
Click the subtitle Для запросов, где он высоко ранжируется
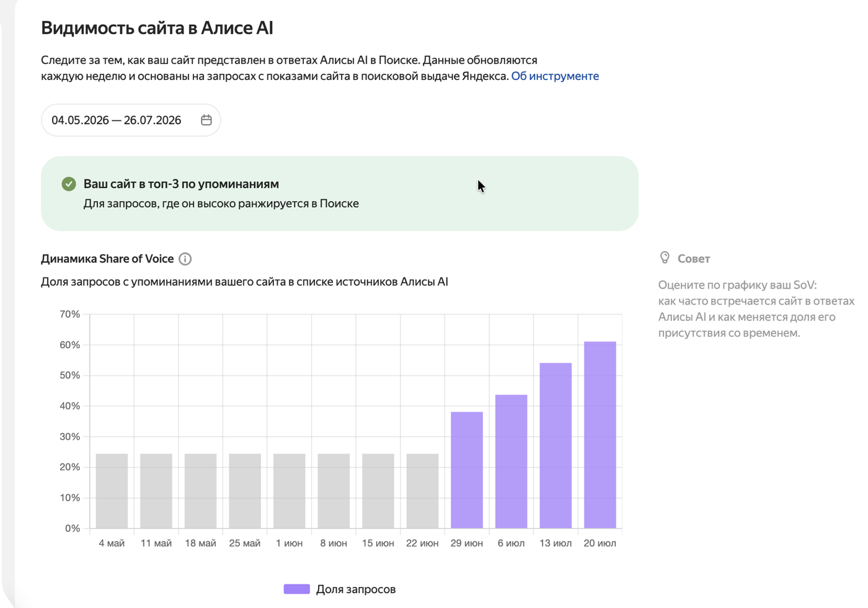221,203
